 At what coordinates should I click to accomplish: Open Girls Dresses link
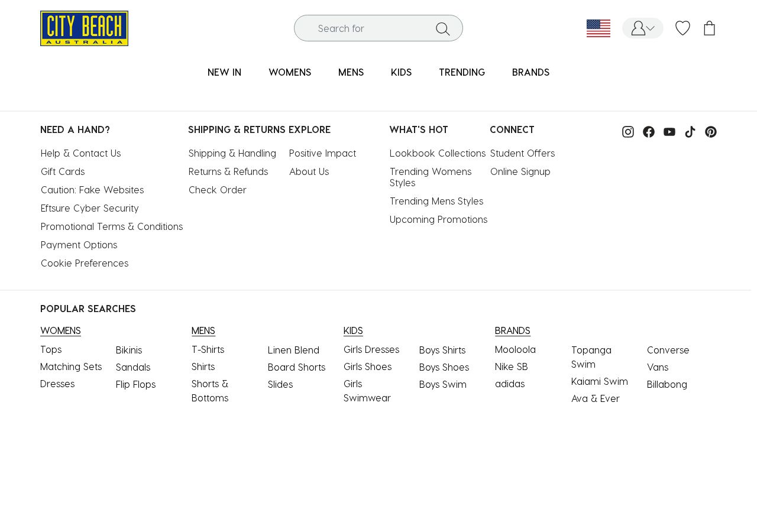(371, 349)
